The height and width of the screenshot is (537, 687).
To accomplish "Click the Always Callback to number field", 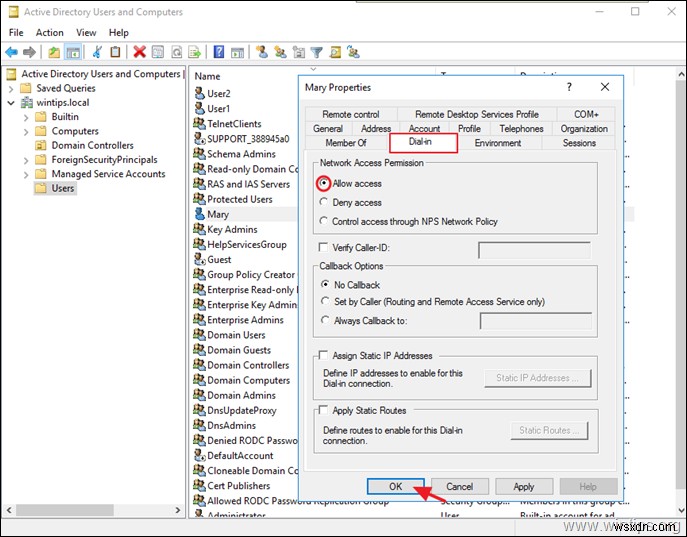I will click(x=535, y=321).
